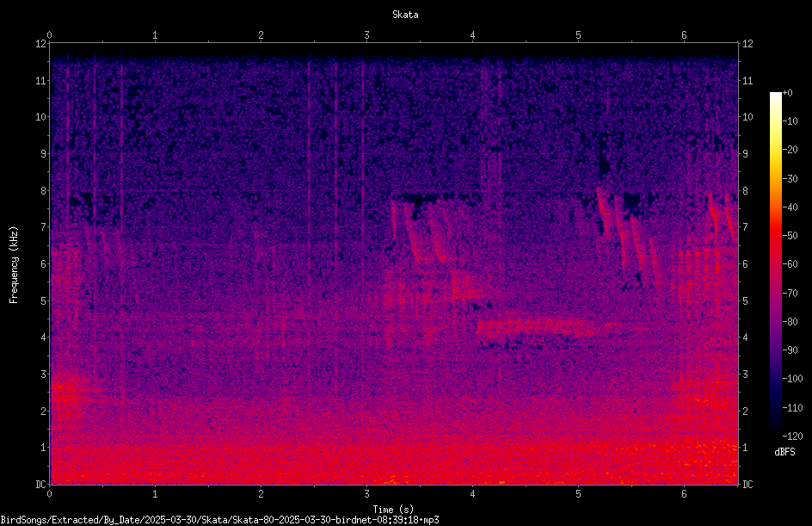The image size is (812, 526).
Task: Click "5" on the left frequency axis
Action: coord(44,301)
